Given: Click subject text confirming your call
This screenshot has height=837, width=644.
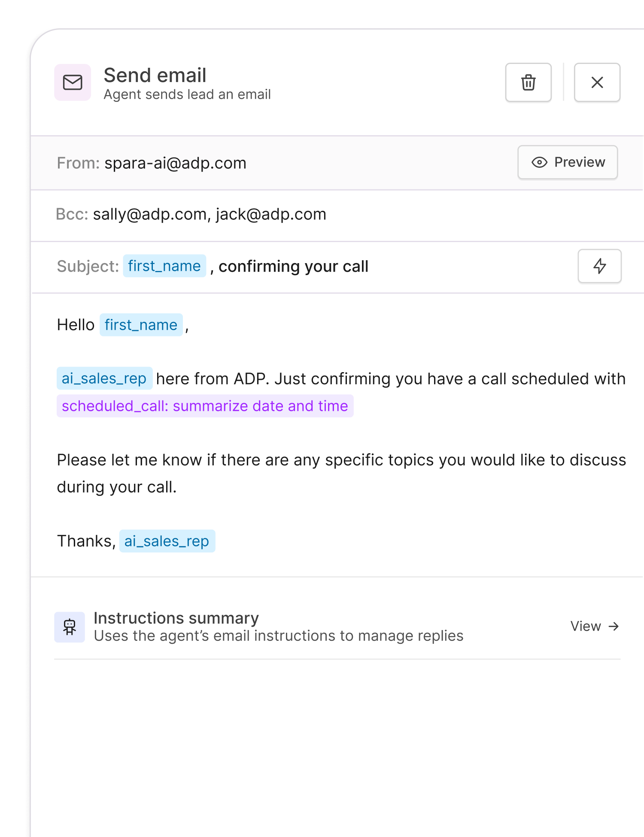Looking at the screenshot, I should point(293,267).
